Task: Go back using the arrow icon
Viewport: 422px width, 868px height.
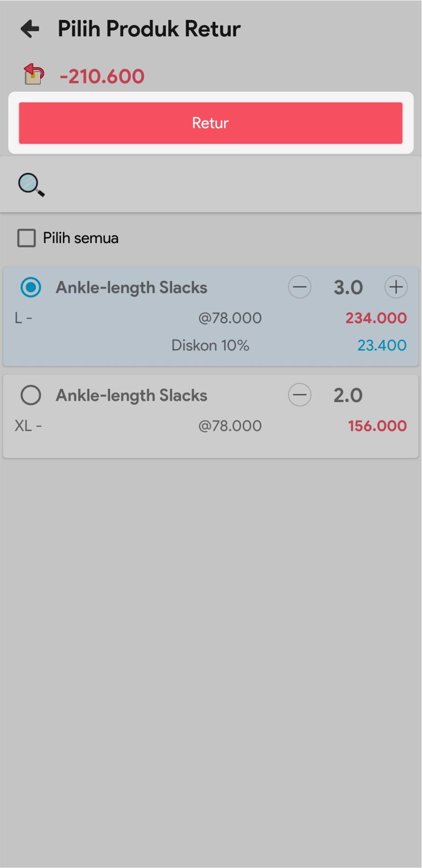Action: pyautogui.click(x=30, y=29)
